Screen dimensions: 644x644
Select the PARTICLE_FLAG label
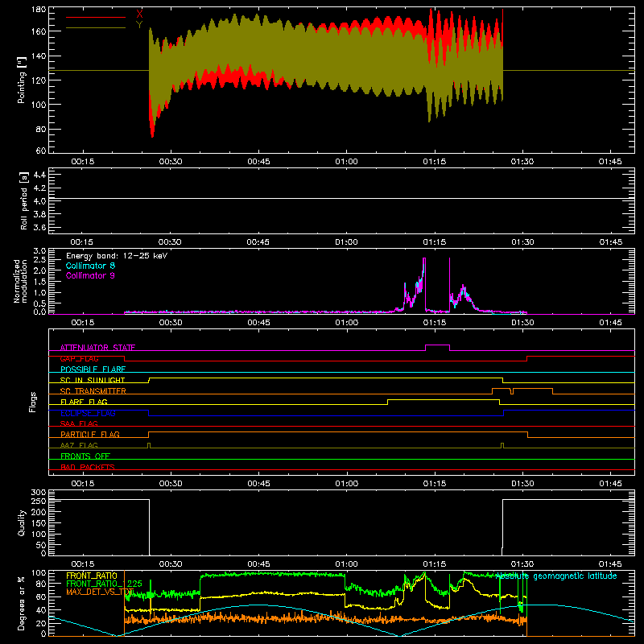[x=90, y=434]
